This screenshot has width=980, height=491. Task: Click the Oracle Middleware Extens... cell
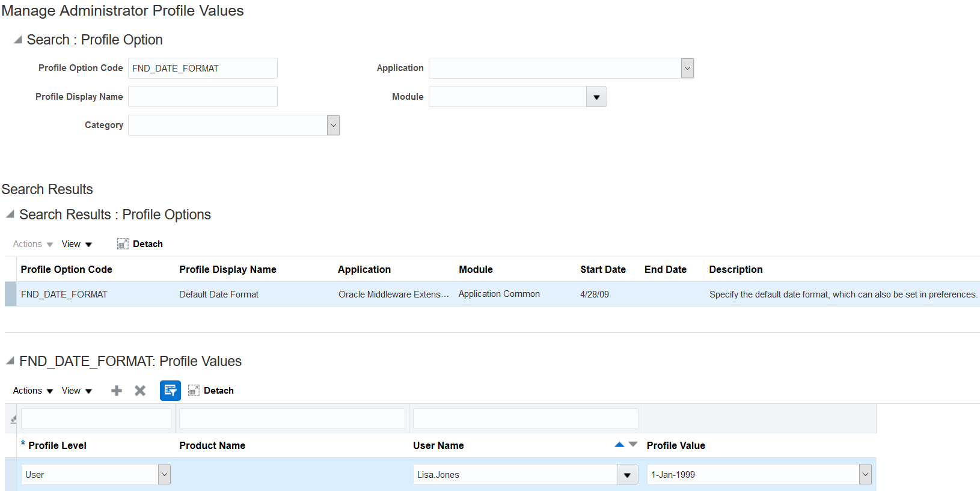coord(394,294)
